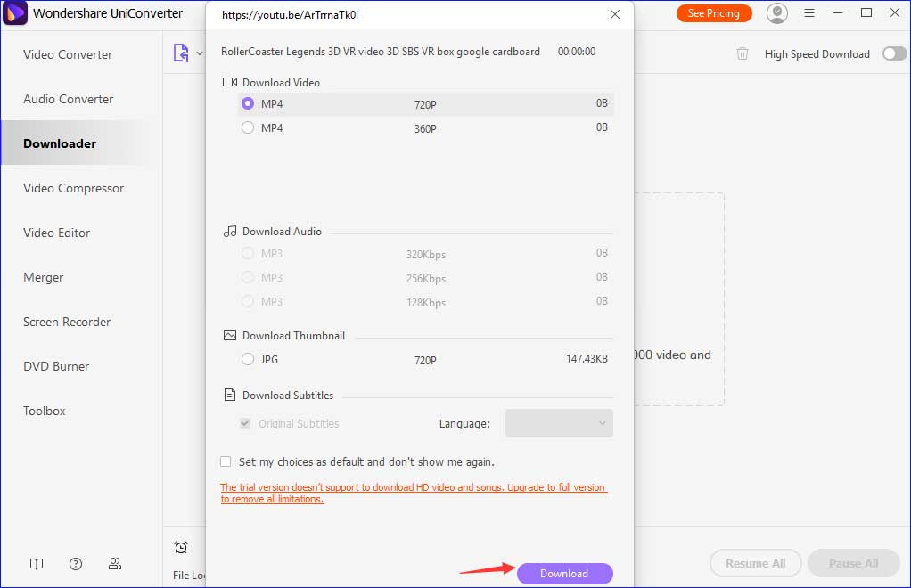Toggle High Speed Download switch
The width and height of the screenshot is (911, 588).
[x=893, y=53]
